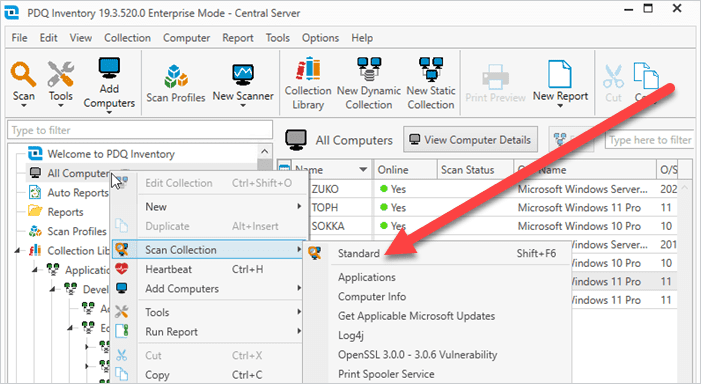This screenshot has height=384, width=701.
Task: Select the ZUKO computer row
Action: point(478,189)
